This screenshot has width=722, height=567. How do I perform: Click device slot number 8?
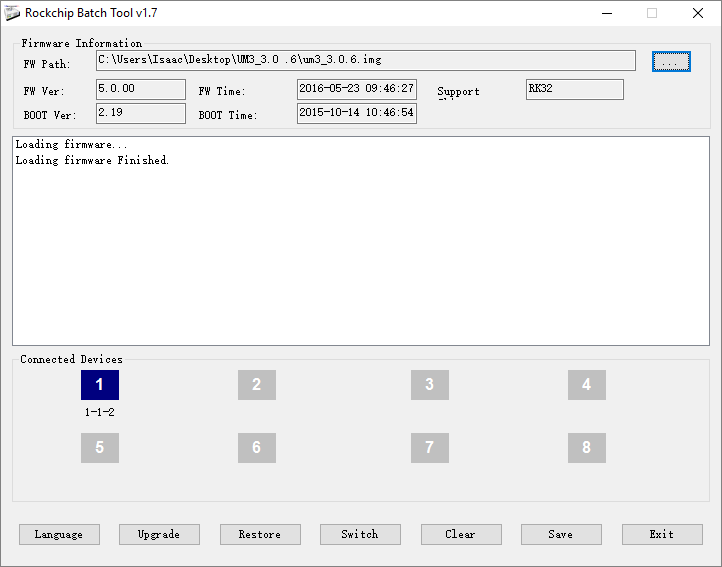coord(586,448)
